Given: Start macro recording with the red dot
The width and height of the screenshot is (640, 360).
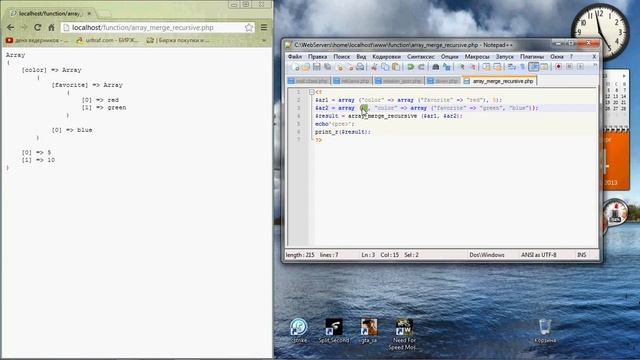Looking at the screenshot, I should [558, 67].
